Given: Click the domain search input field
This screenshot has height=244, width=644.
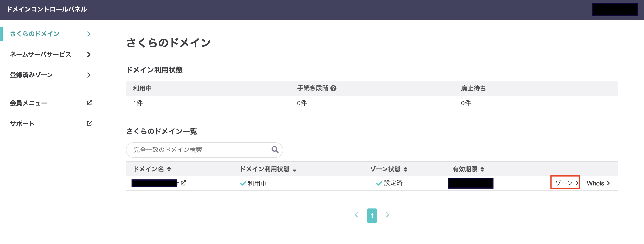Looking at the screenshot, I should [x=200, y=150].
